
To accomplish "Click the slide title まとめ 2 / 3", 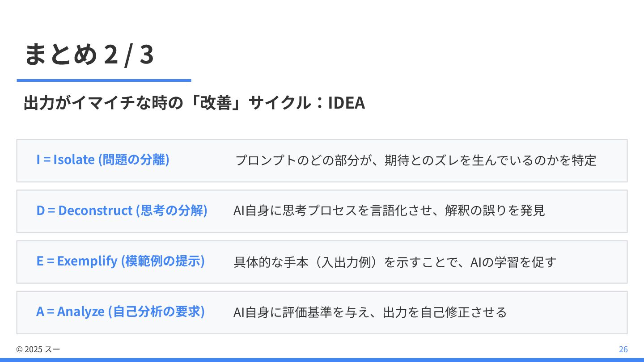I will click(89, 55).
